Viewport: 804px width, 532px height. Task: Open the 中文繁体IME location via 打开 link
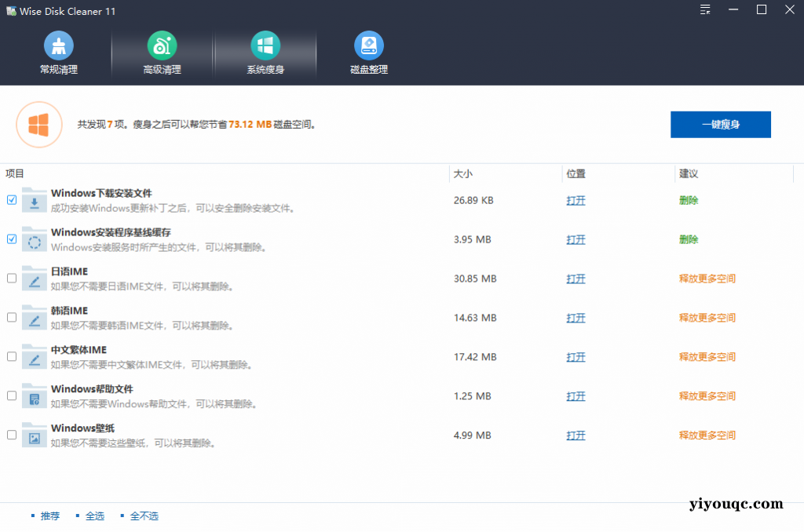pyautogui.click(x=576, y=357)
